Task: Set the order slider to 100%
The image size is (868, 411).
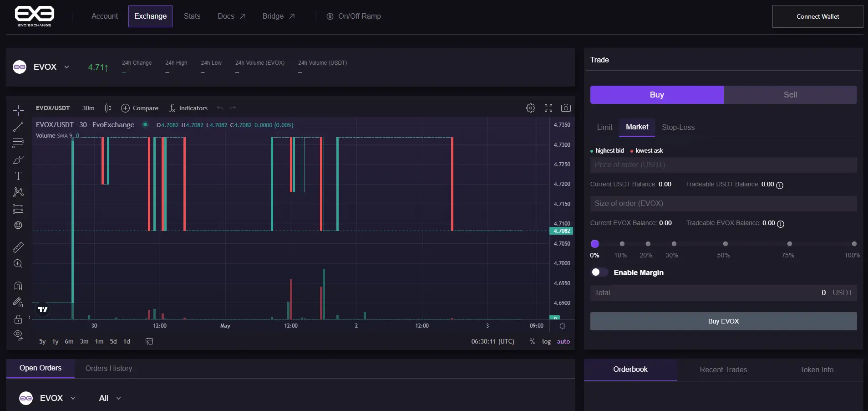Action: (x=854, y=244)
